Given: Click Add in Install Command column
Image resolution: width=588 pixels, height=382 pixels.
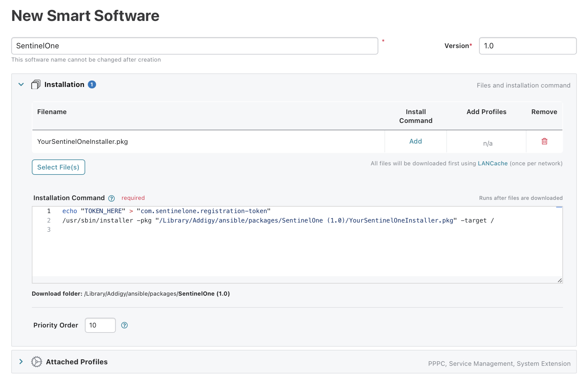Looking at the screenshot, I should pyautogui.click(x=415, y=141).
